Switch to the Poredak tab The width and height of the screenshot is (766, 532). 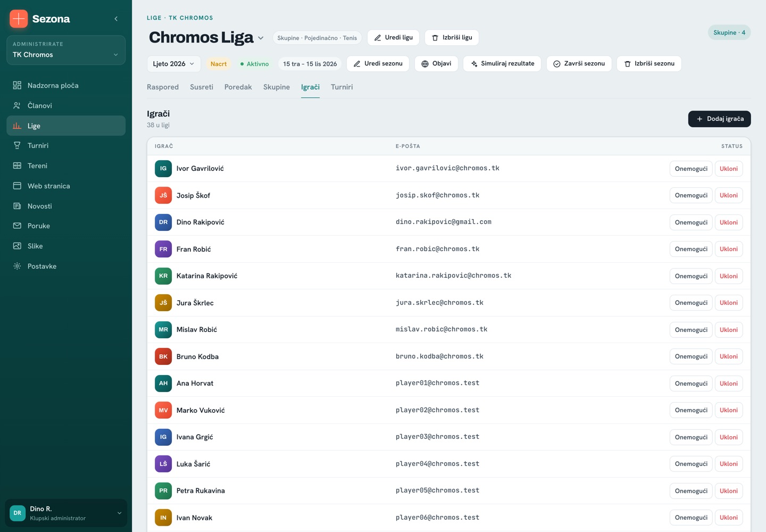(x=238, y=87)
